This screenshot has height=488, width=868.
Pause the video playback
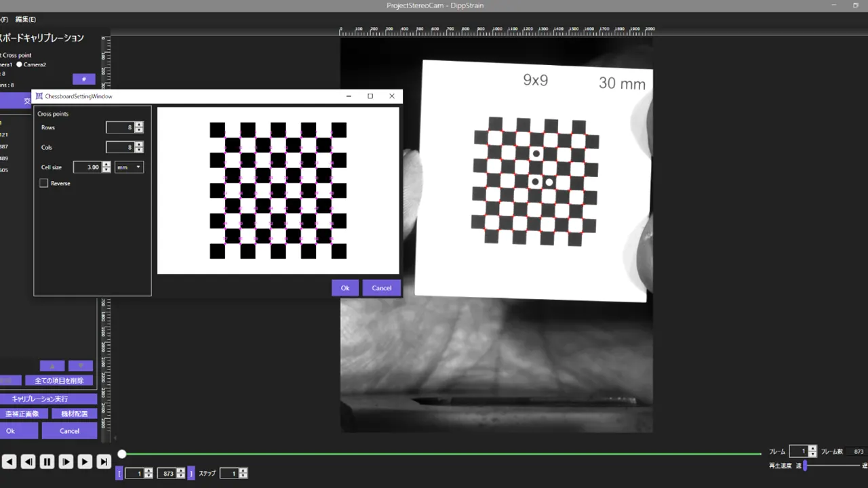click(x=47, y=462)
